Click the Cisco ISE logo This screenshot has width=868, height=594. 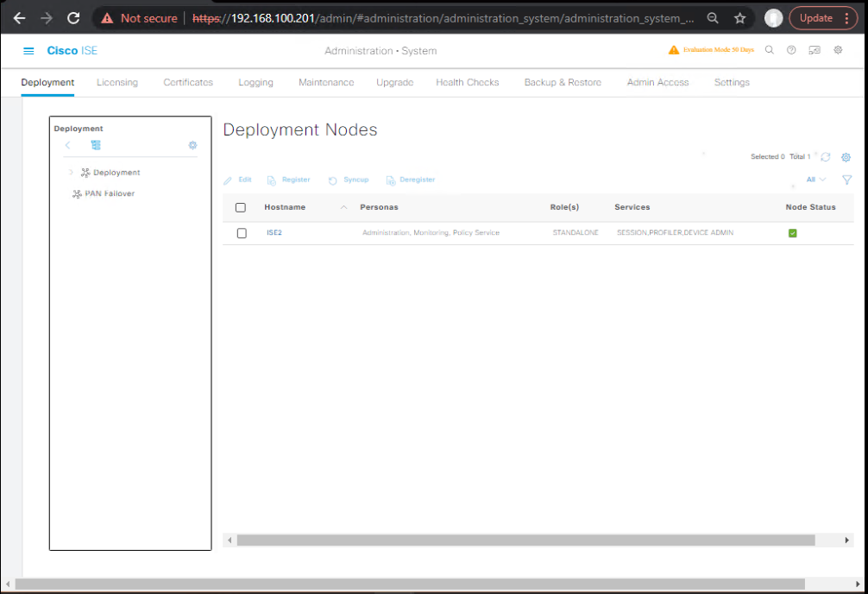coord(72,50)
